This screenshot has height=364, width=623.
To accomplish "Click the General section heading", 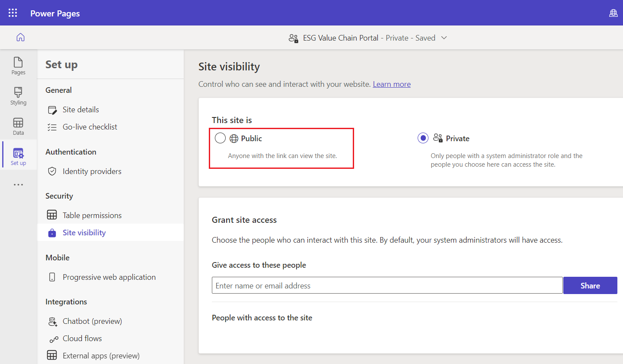I will click(x=58, y=90).
